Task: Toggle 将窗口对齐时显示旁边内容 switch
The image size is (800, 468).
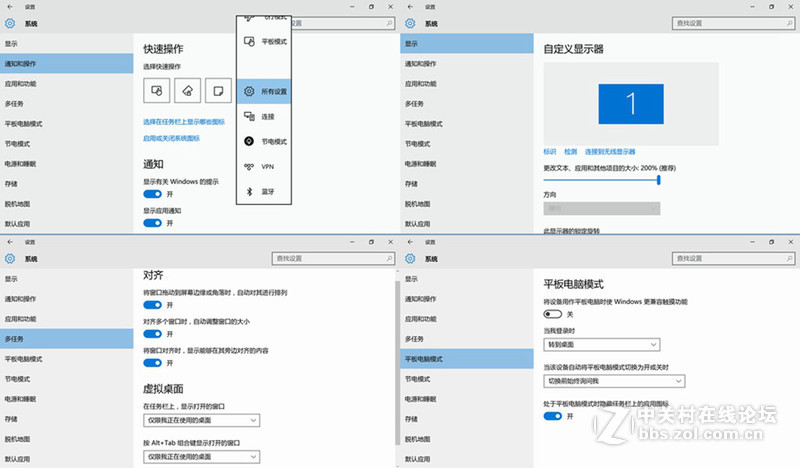Action: click(x=152, y=363)
